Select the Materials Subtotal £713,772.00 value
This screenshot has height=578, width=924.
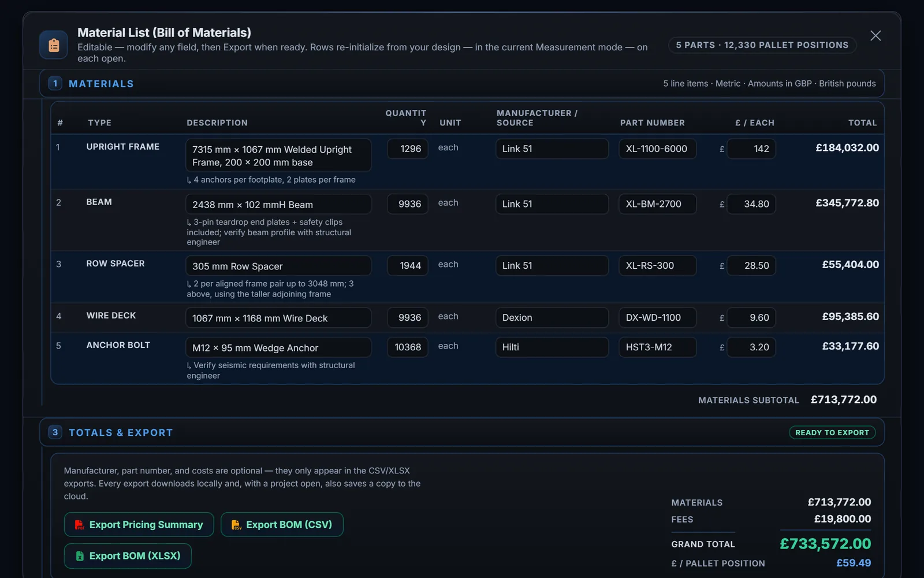pyautogui.click(x=844, y=399)
